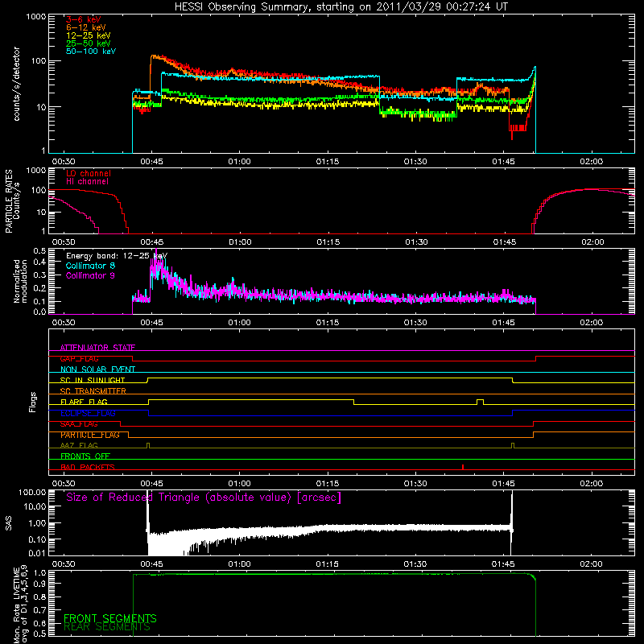The width and height of the screenshot is (644, 644).
Task: Click the REAR SEGMENTS legend label
Action: [x=107, y=627]
